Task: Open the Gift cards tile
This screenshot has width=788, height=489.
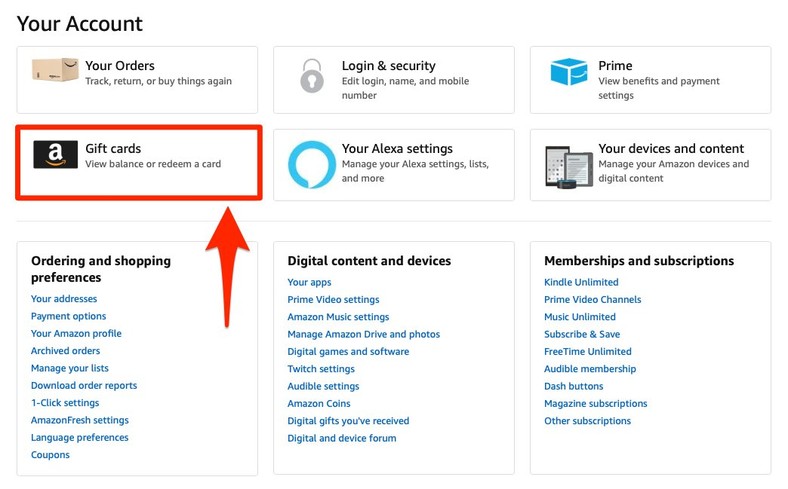Action: click(138, 163)
